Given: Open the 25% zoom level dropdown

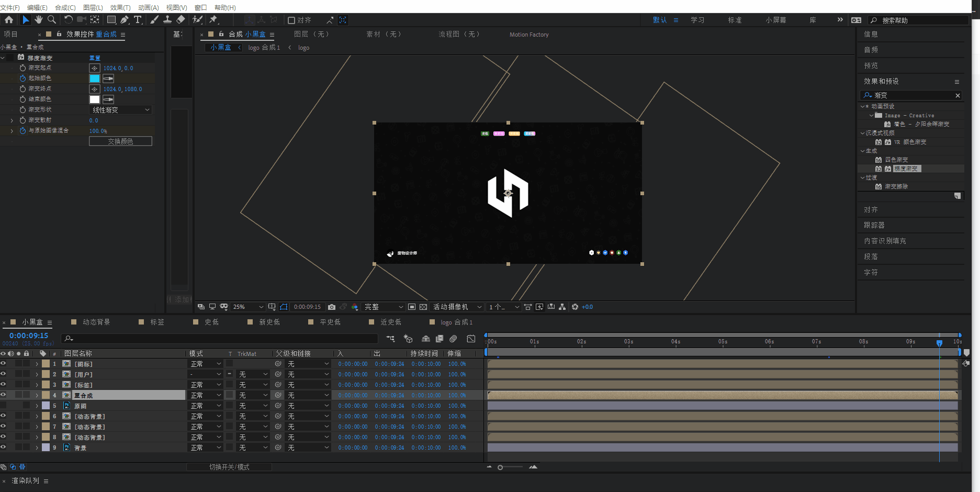Looking at the screenshot, I should 248,307.
